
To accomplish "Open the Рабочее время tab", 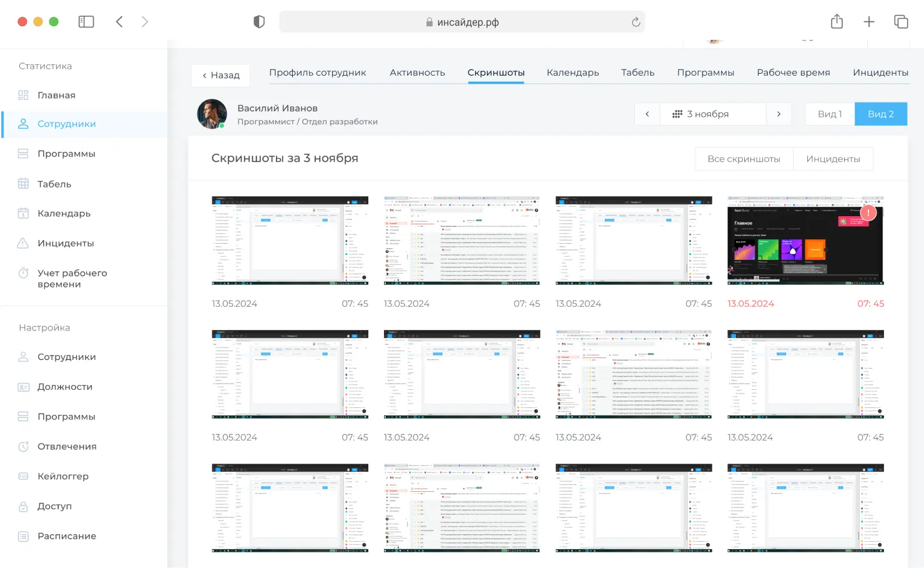I will pos(793,72).
